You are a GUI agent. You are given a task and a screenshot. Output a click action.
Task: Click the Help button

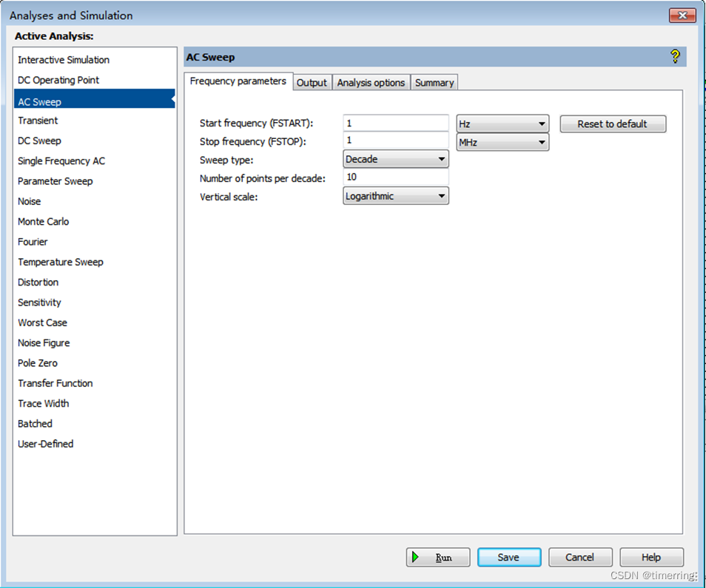651,558
